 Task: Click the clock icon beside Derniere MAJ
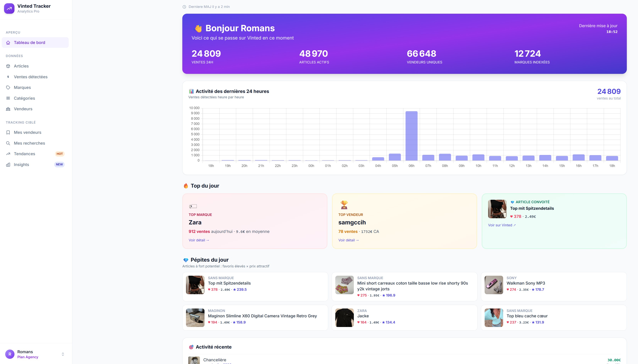184,7
